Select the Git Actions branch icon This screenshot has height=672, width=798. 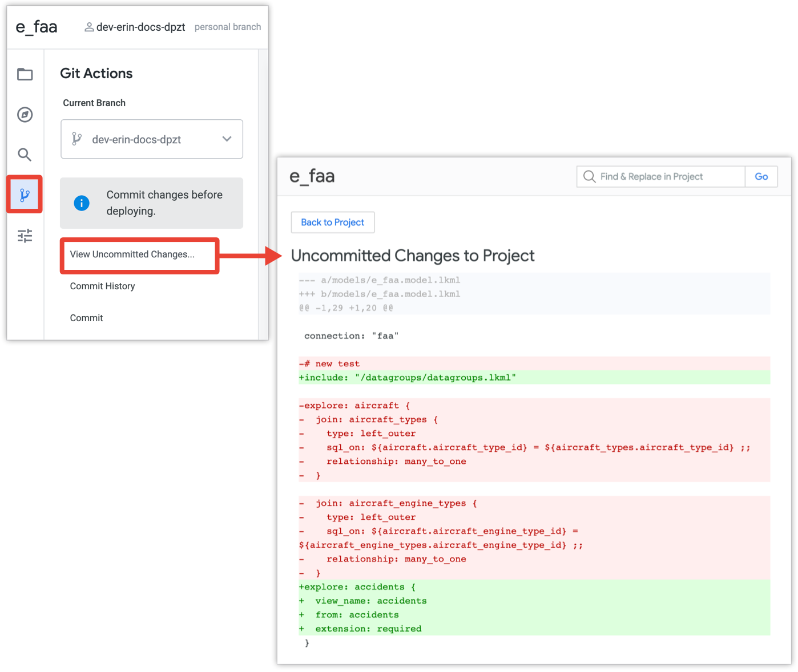click(x=25, y=195)
